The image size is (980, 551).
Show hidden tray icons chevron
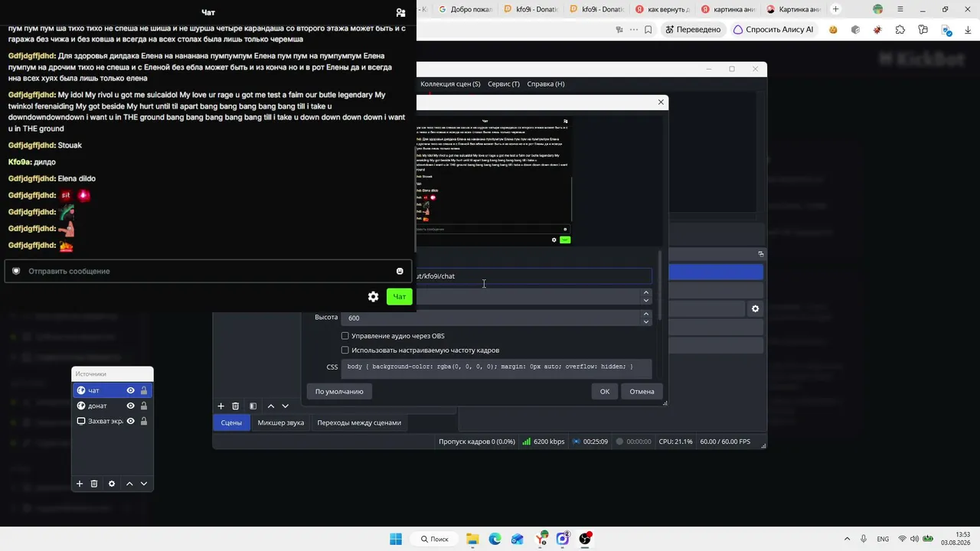coord(847,539)
